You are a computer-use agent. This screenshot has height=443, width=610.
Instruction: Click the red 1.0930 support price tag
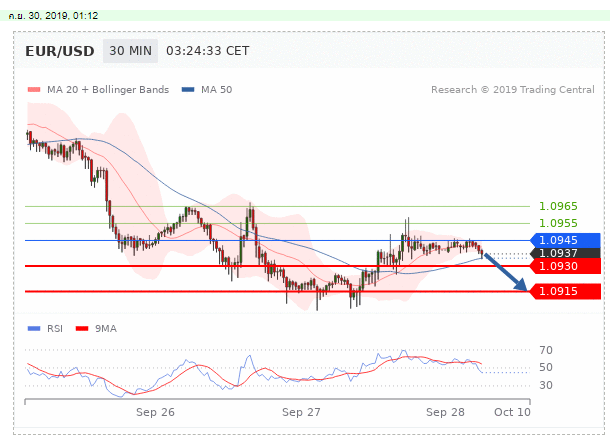coord(565,266)
